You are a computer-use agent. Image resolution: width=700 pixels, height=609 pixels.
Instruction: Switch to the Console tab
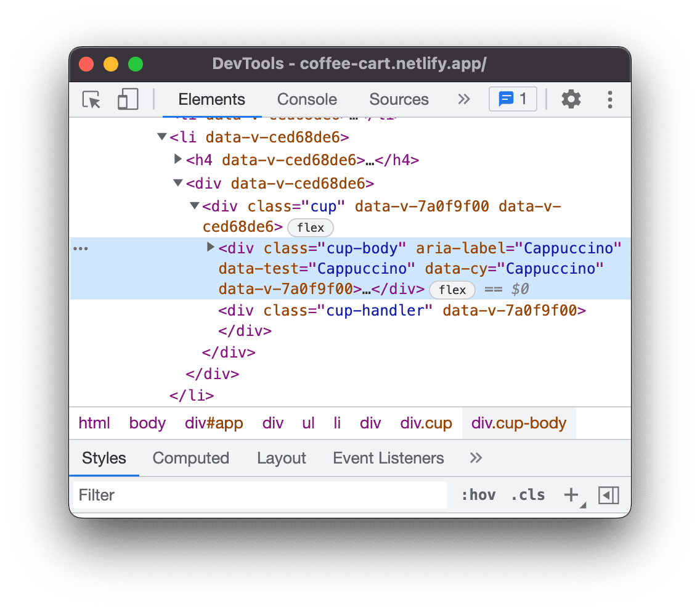(x=306, y=99)
